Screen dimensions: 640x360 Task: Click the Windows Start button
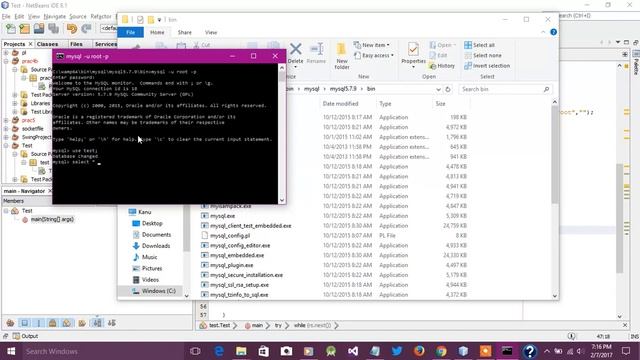coord(11,351)
